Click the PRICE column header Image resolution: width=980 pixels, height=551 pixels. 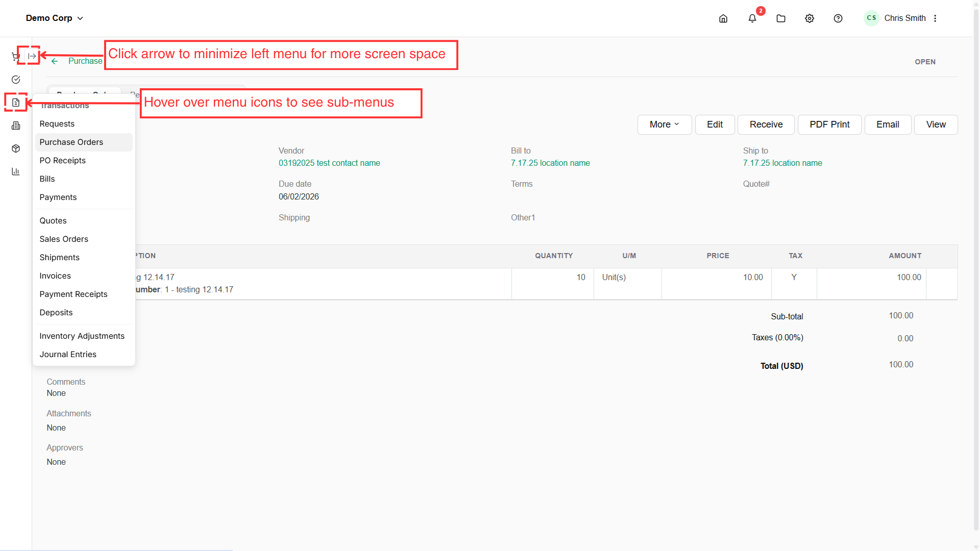pyautogui.click(x=718, y=256)
